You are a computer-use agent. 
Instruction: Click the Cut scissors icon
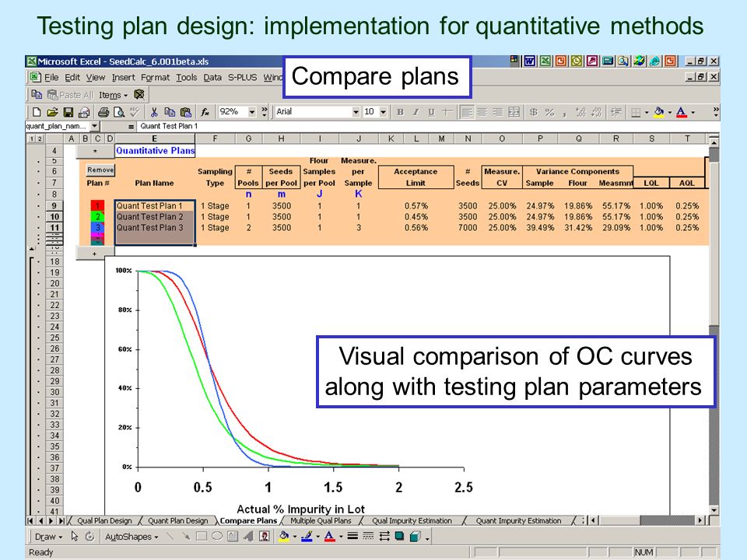click(154, 112)
